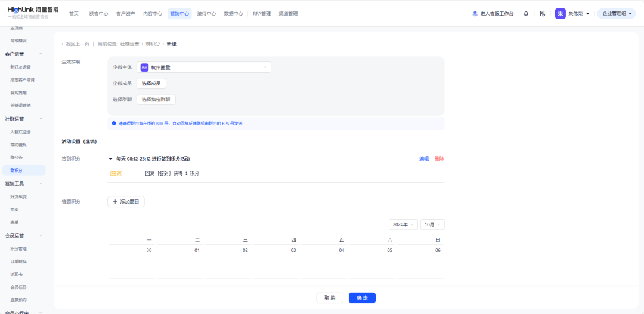Click the orange [签到] tag text

pos(116,174)
